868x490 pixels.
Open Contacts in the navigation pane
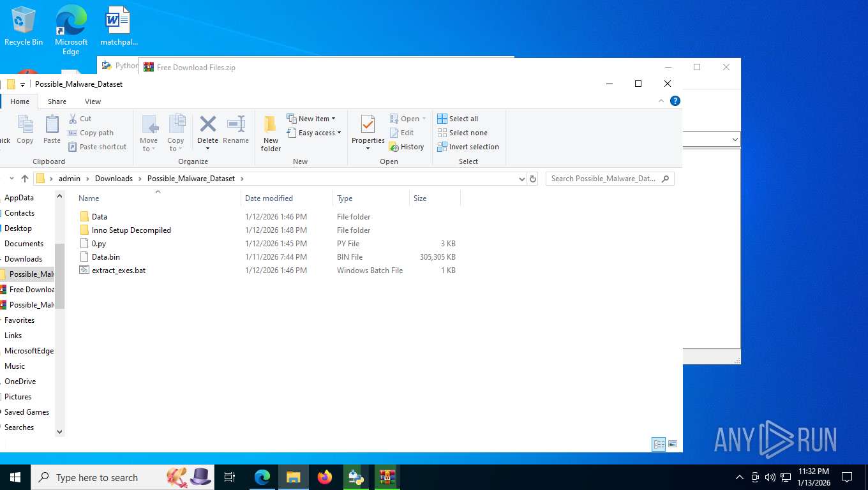coord(19,213)
